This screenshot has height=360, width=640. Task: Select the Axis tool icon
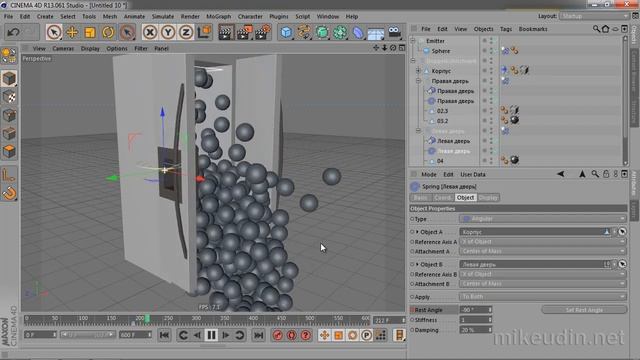[x=9, y=175]
